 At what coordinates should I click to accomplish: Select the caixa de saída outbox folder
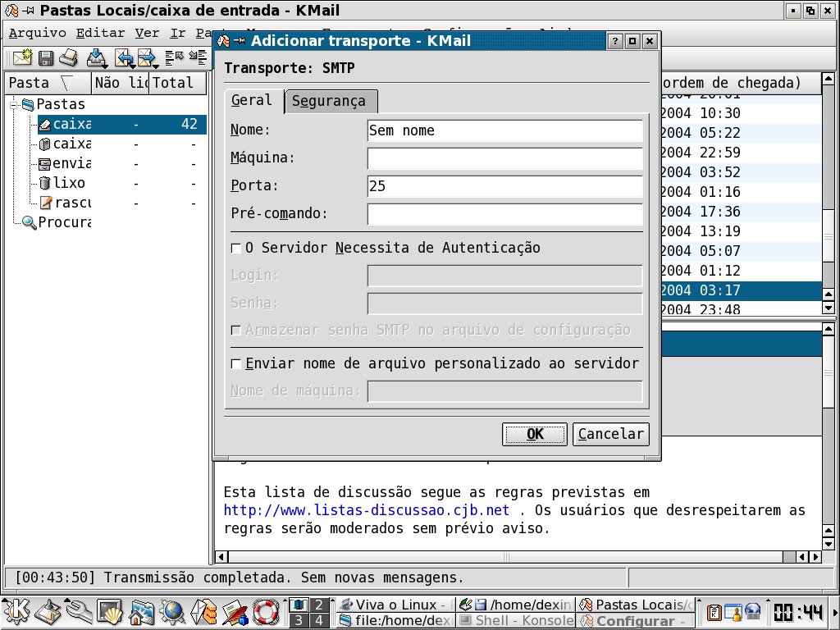click(71, 144)
